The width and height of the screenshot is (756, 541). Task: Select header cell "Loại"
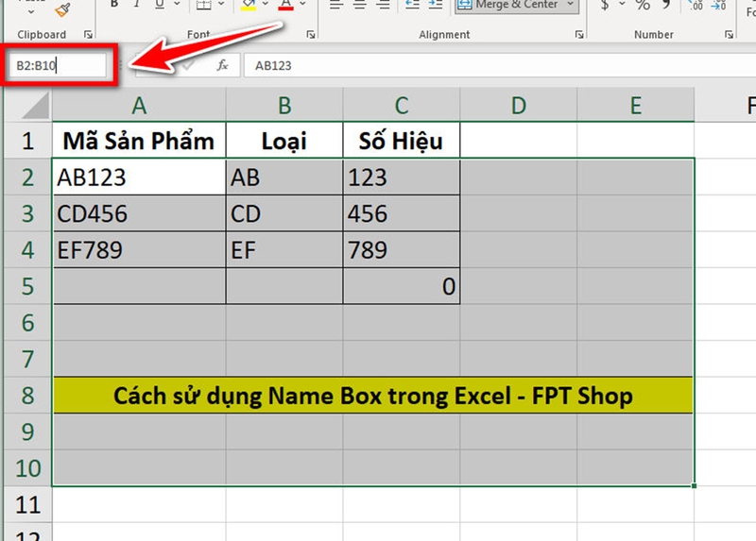click(x=284, y=140)
